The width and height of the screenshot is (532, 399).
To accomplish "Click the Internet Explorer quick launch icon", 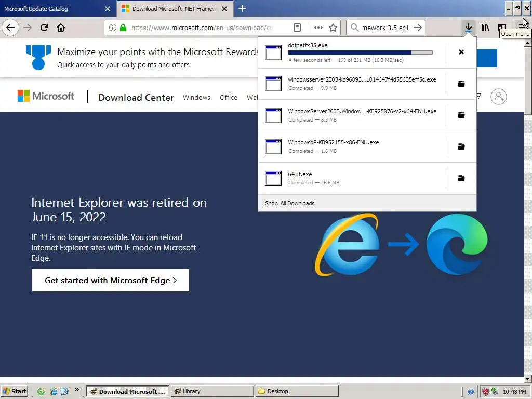I will pyautogui.click(x=53, y=392).
